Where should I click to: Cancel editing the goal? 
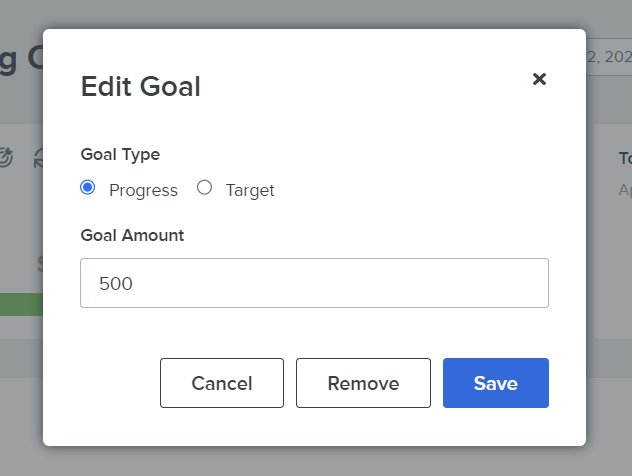(222, 383)
